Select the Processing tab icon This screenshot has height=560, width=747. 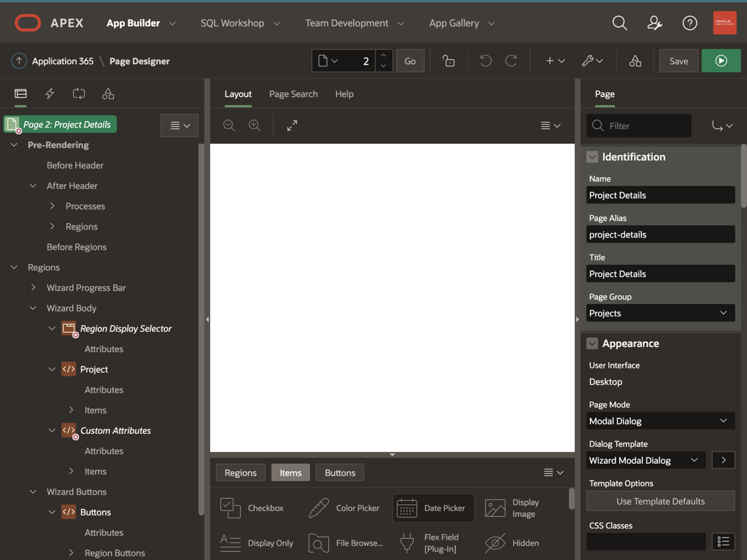[x=79, y=94]
